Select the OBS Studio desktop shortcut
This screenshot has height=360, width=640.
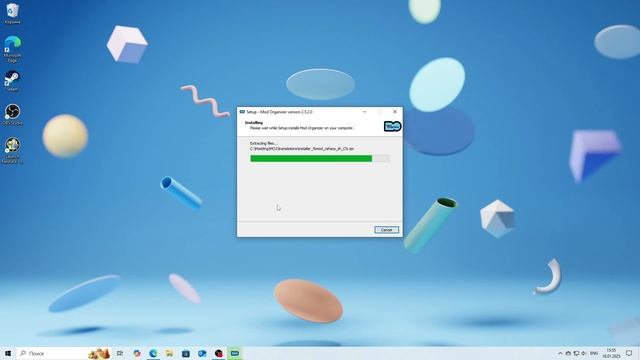[x=12, y=114]
